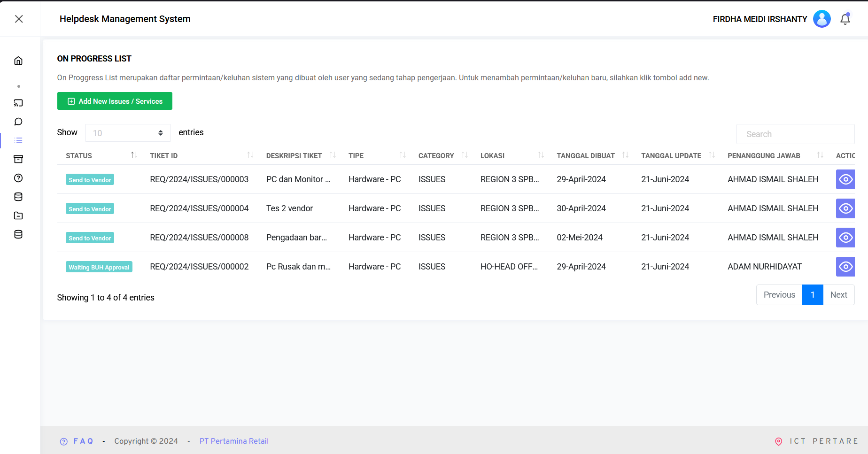
Task: Open the notification bell
Action: click(x=845, y=19)
